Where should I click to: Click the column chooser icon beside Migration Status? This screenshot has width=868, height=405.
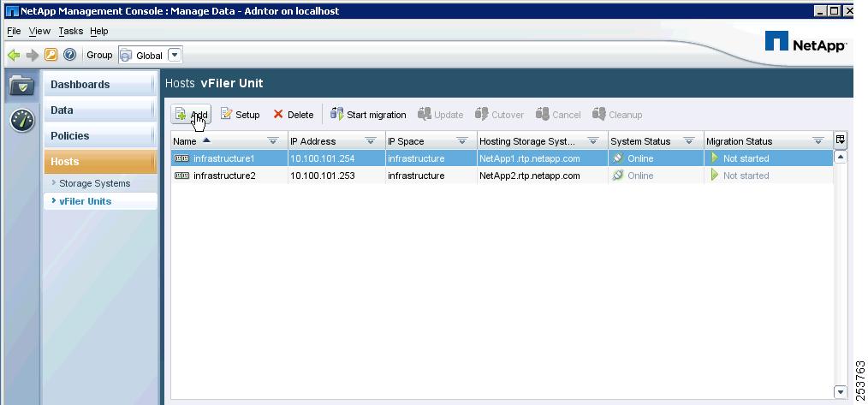click(x=841, y=140)
